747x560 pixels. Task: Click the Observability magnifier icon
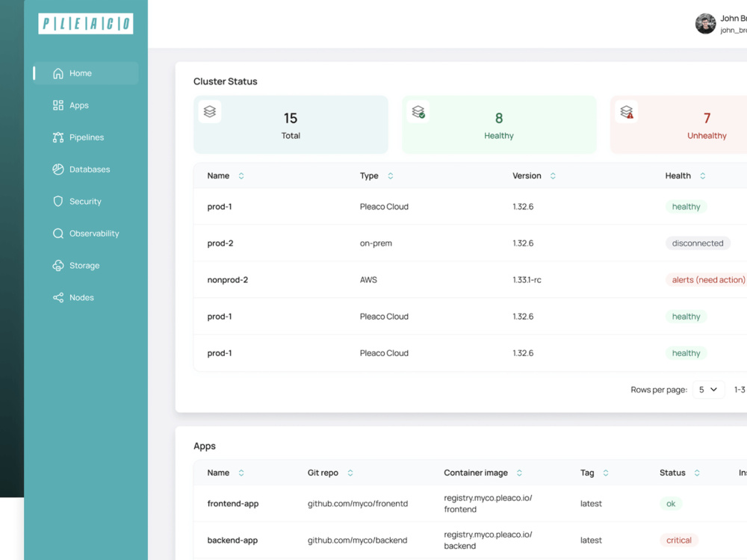click(x=58, y=233)
